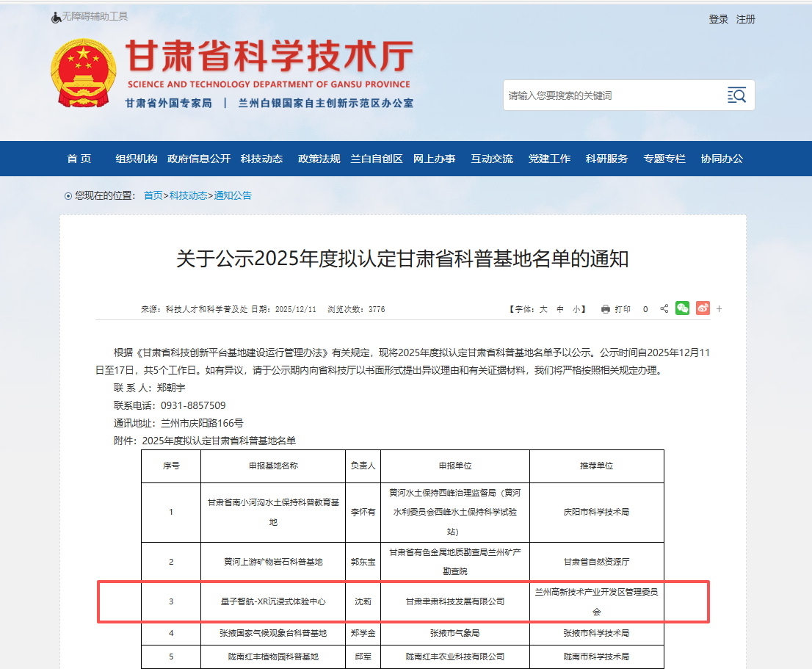Set font size to medium (中)
Screen dimensions: 812x669
pos(560,309)
